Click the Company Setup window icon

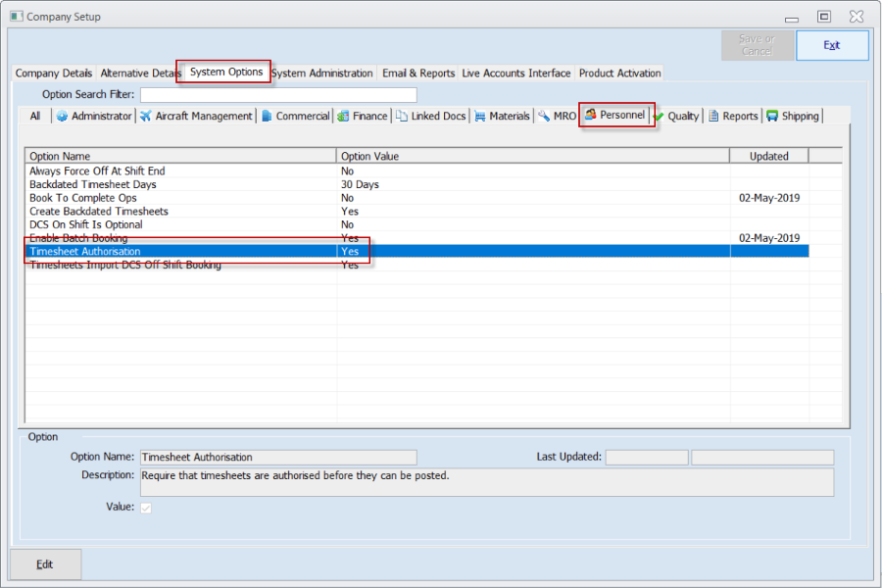(17, 17)
